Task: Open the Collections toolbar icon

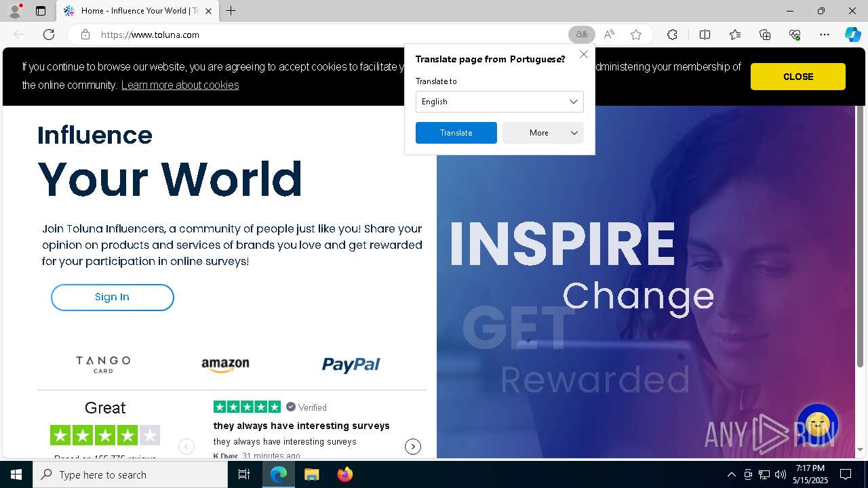Action: click(x=765, y=35)
